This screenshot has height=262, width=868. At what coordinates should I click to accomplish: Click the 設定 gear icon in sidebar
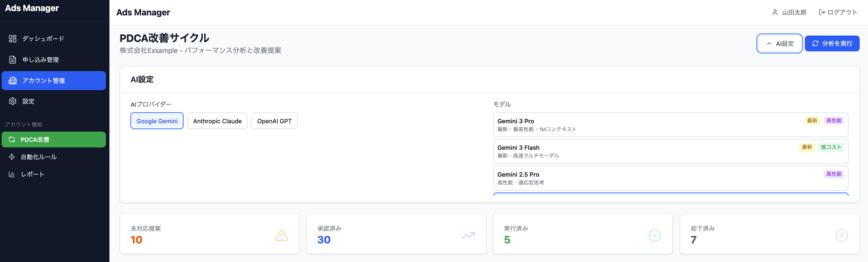click(x=13, y=101)
